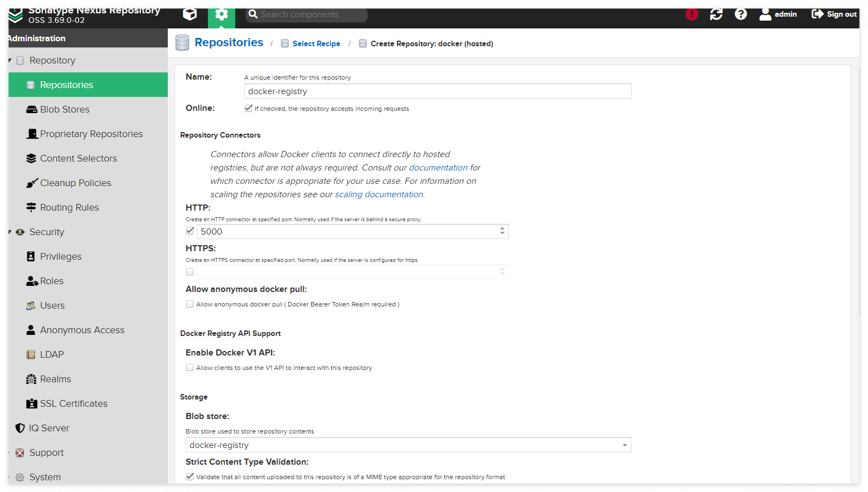Click the Select Recipe breadcrumb link
The width and height of the screenshot is (868, 492).
[x=316, y=43]
